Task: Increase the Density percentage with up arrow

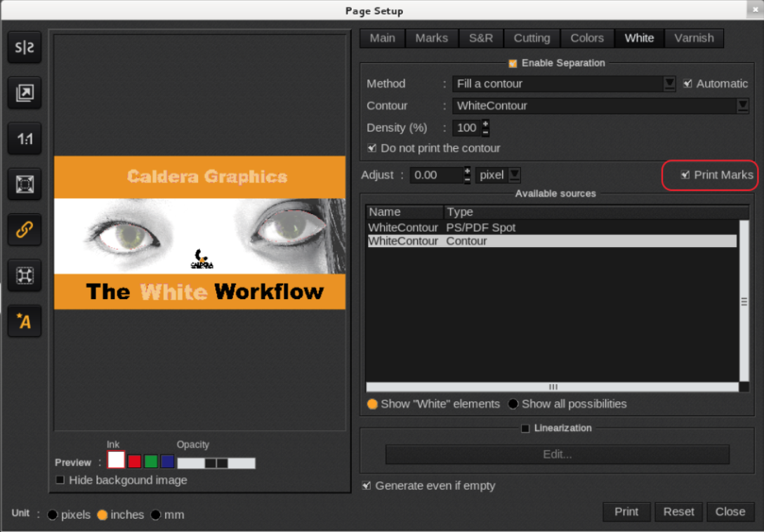Action: click(485, 124)
